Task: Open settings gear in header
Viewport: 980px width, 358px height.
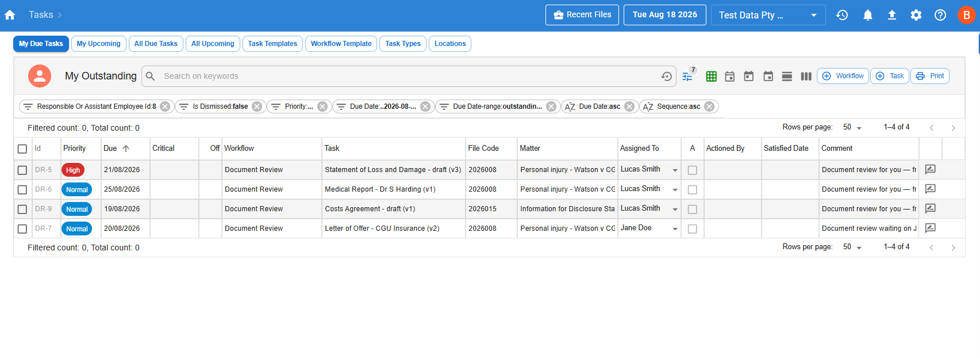Action: click(x=916, y=15)
